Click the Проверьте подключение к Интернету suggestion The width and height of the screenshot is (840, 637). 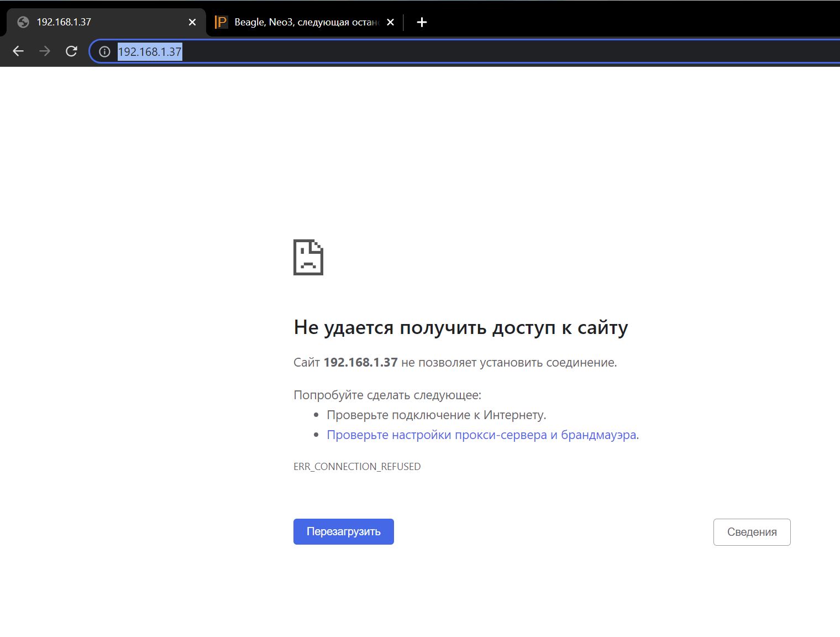pos(436,415)
